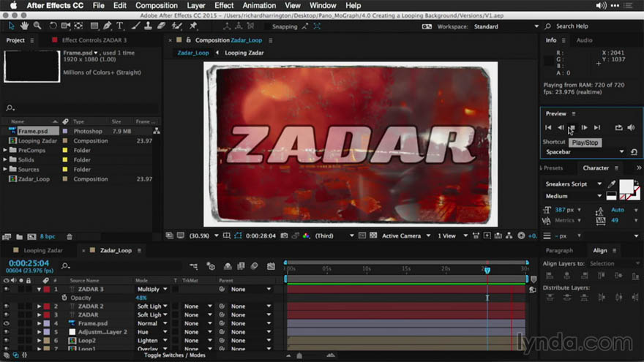Open the Sneakers Script font dropdown
The image size is (644, 362).
pyautogui.click(x=573, y=184)
